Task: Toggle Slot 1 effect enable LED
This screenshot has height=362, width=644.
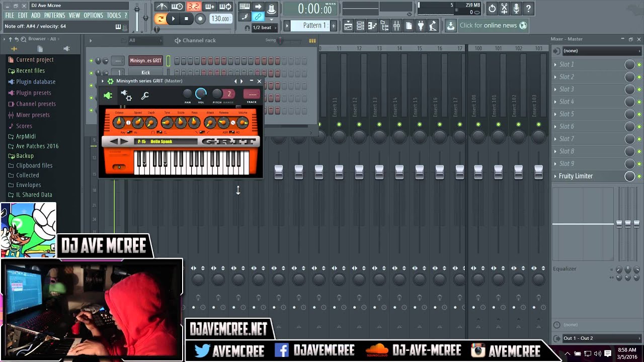Action: pyautogui.click(x=639, y=65)
